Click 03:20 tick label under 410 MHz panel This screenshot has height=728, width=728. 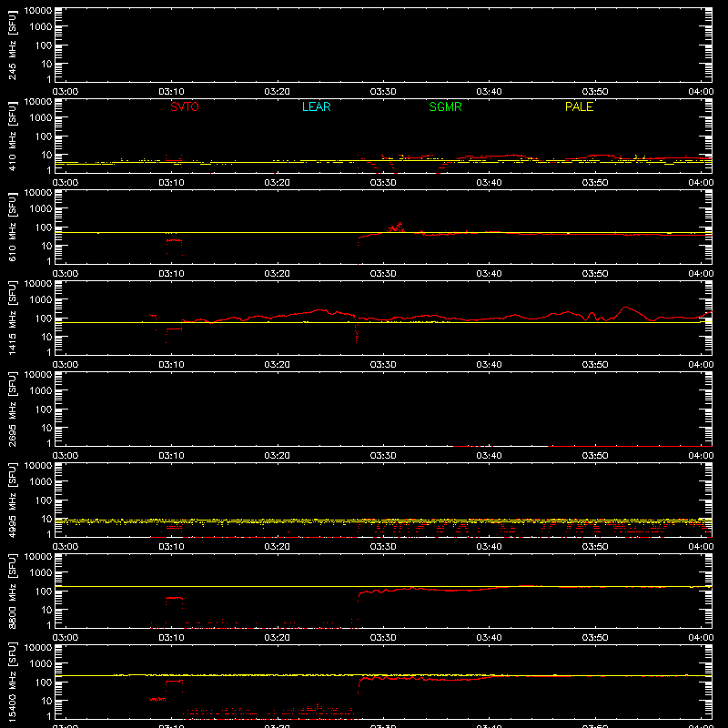pos(278,183)
